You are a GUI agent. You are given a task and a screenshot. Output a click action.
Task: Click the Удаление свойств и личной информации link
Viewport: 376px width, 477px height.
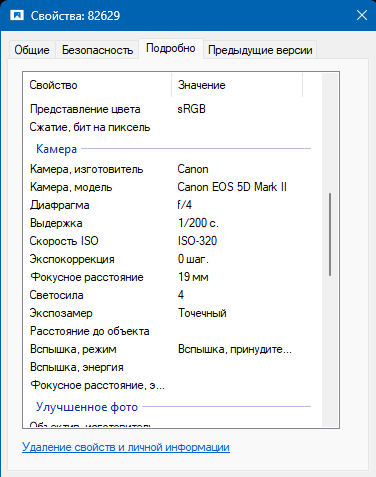[126, 447]
